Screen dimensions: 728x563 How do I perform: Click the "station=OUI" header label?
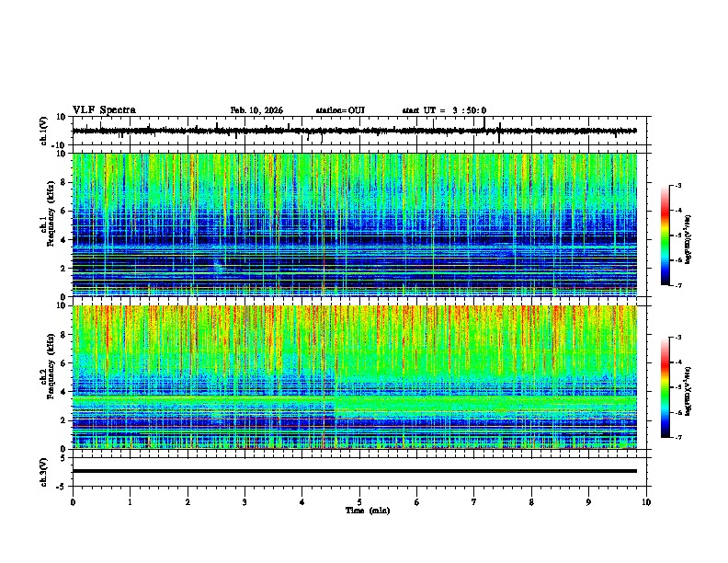point(340,110)
